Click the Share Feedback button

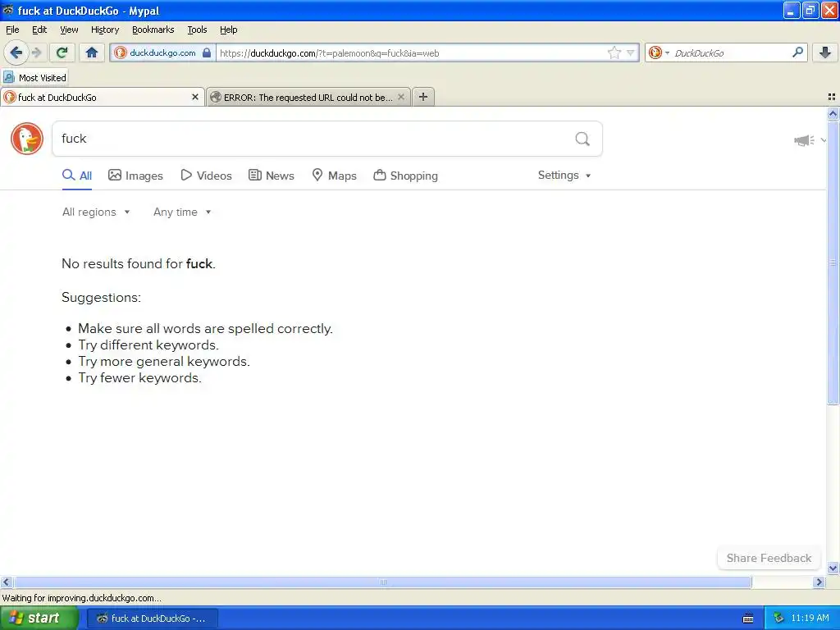coord(769,558)
